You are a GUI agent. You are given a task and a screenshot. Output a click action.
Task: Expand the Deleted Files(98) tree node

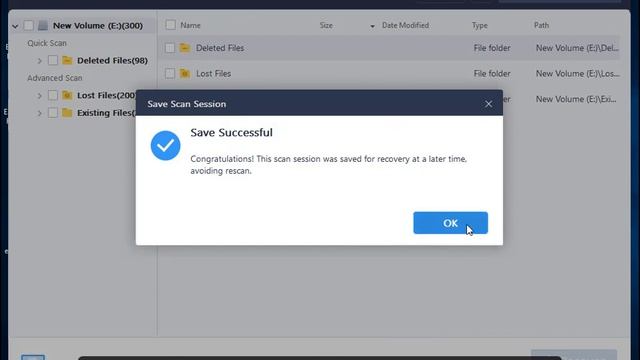(x=40, y=61)
